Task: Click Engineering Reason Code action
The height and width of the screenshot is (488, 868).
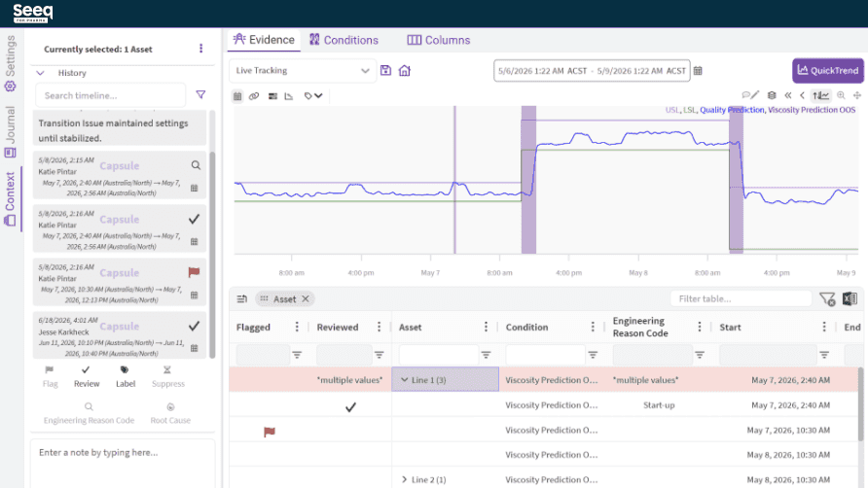Action: coord(89,413)
